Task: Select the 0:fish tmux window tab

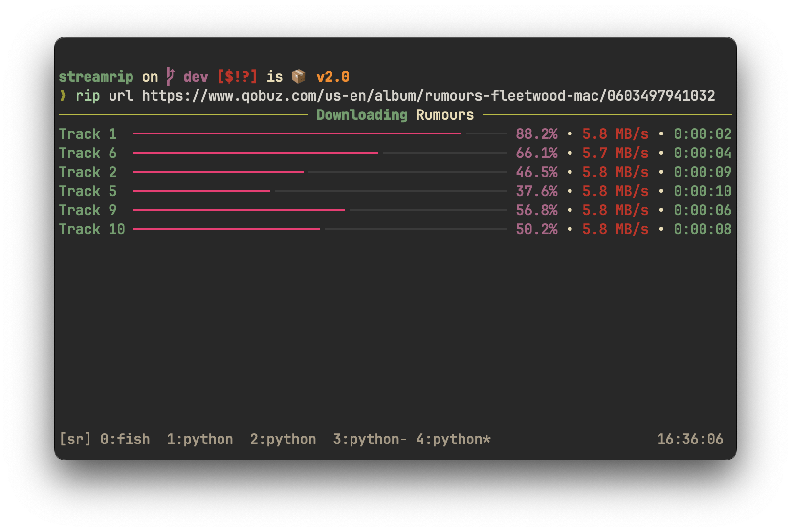Action: [x=125, y=439]
